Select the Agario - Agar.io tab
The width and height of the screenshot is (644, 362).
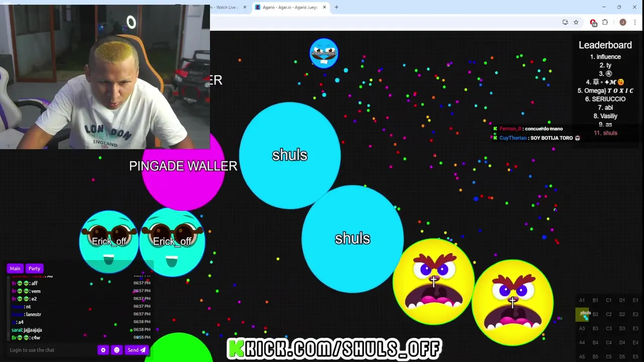coord(290,7)
